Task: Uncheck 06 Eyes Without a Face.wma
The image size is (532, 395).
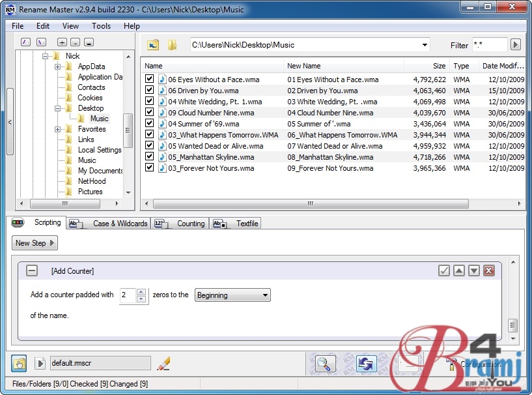Action: (150, 80)
